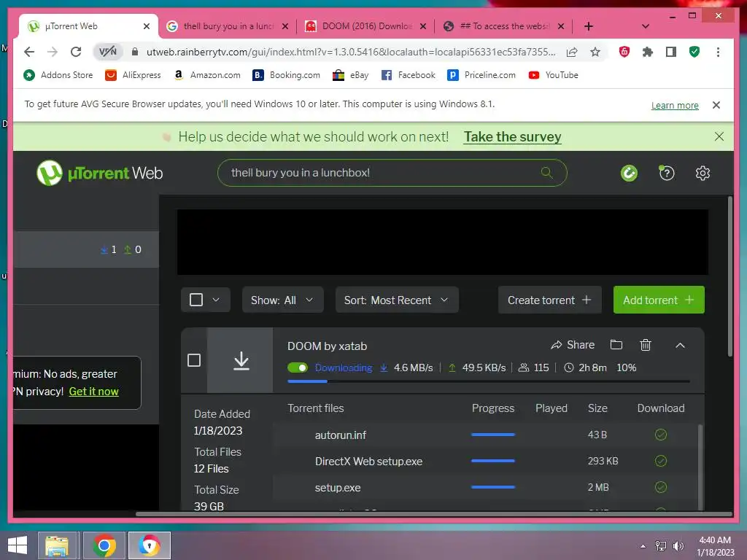Click the uTorrent Web logo

pyautogui.click(x=100, y=173)
